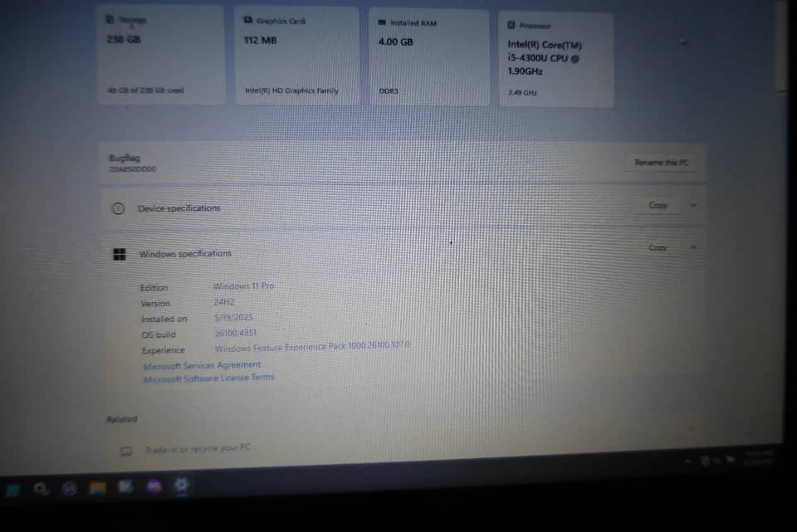This screenshot has width=797, height=532.
Task: Copy the Windows specifications
Action: [x=658, y=248]
